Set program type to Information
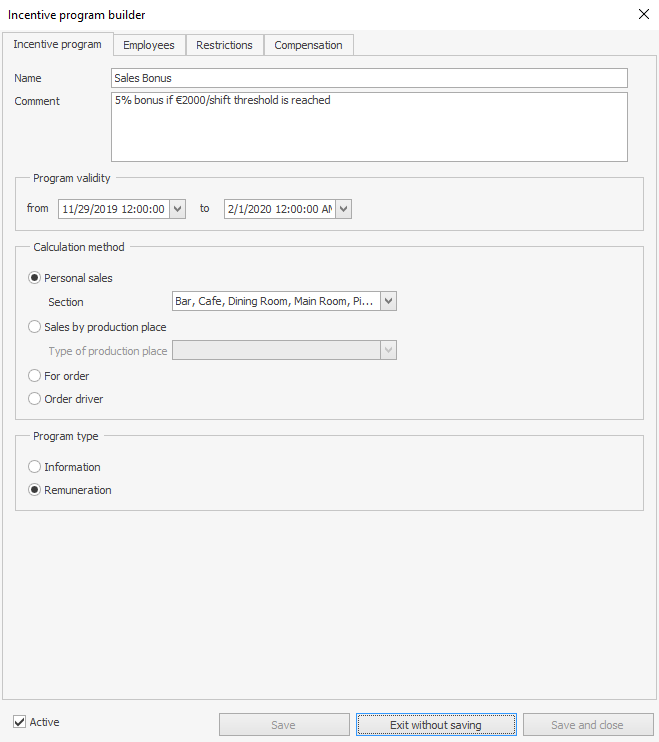The width and height of the screenshot is (659, 742). click(35, 467)
